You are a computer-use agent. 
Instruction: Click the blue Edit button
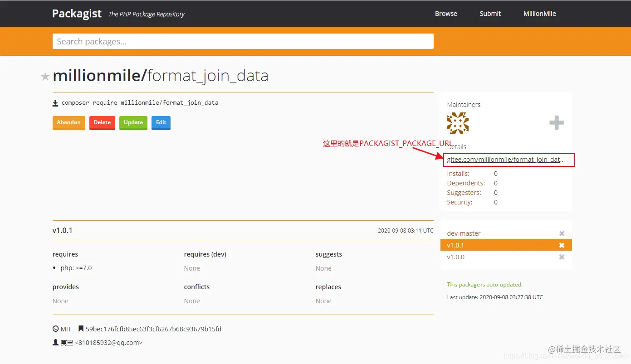coord(161,123)
